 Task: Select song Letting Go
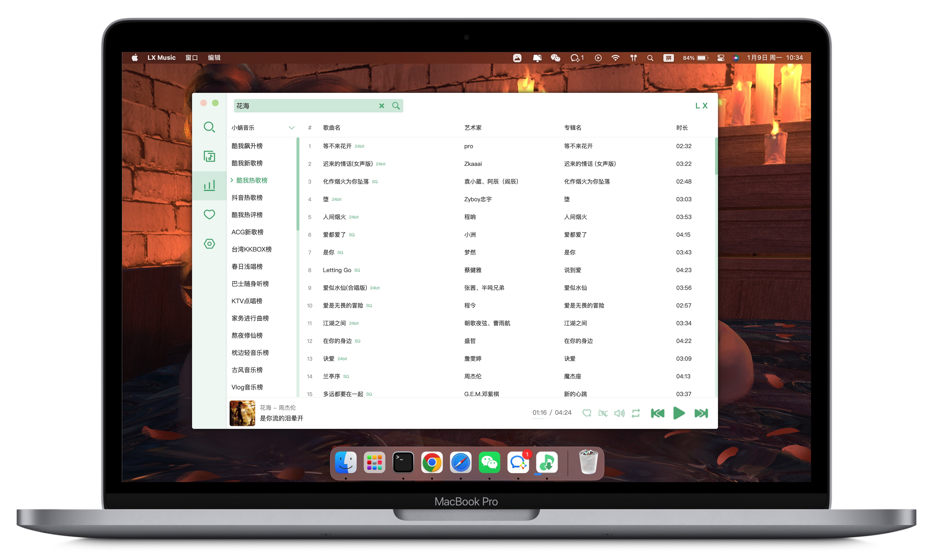(x=337, y=270)
